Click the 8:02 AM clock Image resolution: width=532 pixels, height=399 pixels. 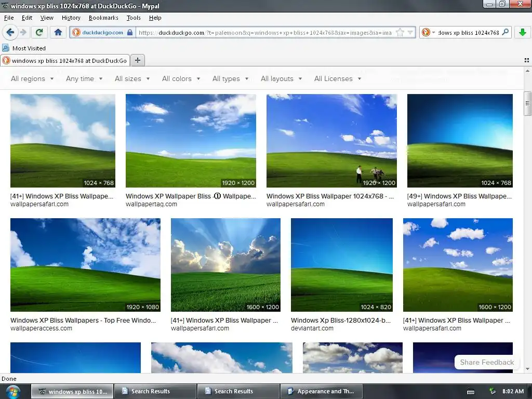(513, 391)
